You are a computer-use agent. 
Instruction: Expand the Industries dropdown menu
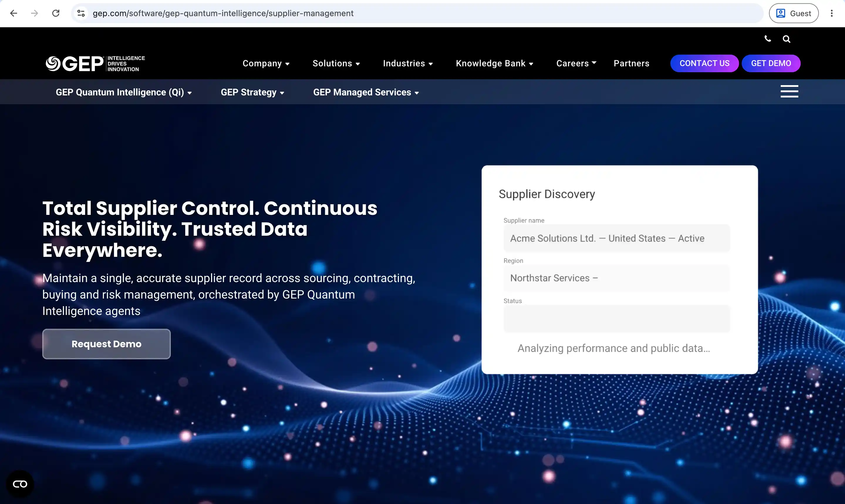pos(408,63)
